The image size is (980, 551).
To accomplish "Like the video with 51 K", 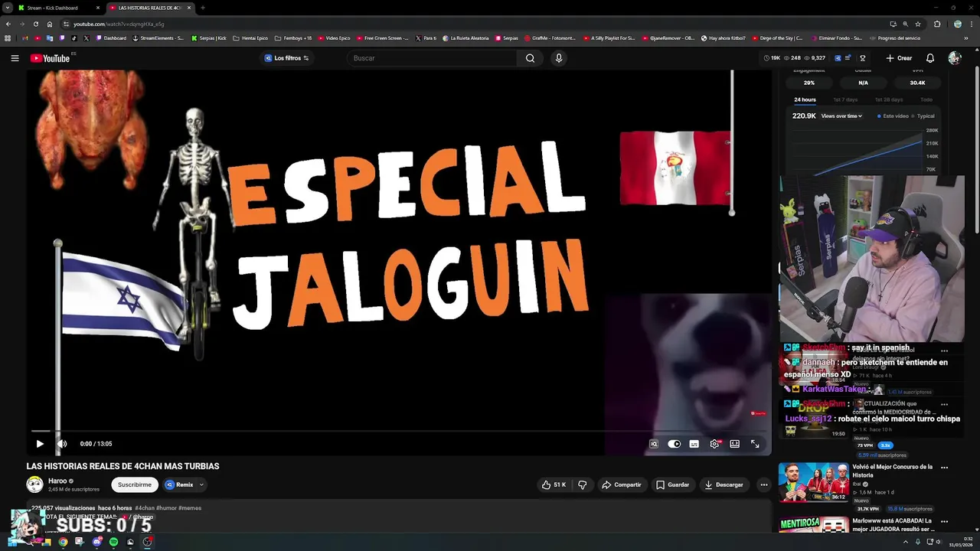I will coord(554,484).
